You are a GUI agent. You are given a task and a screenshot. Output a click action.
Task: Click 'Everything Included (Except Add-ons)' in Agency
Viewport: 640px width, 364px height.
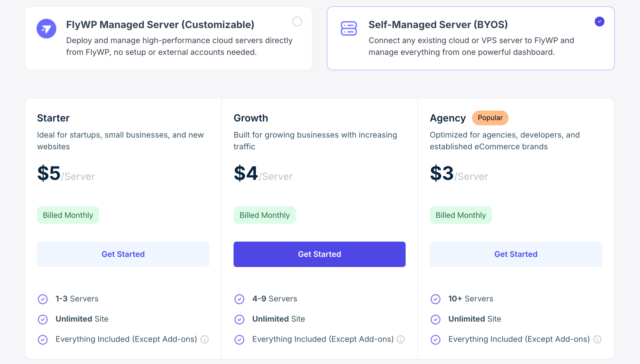(519, 339)
